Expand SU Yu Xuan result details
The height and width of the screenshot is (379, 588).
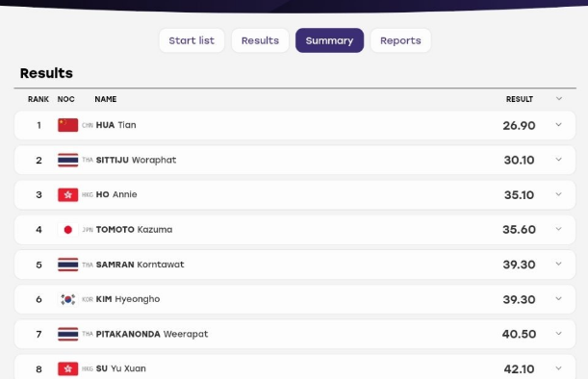(558, 368)
